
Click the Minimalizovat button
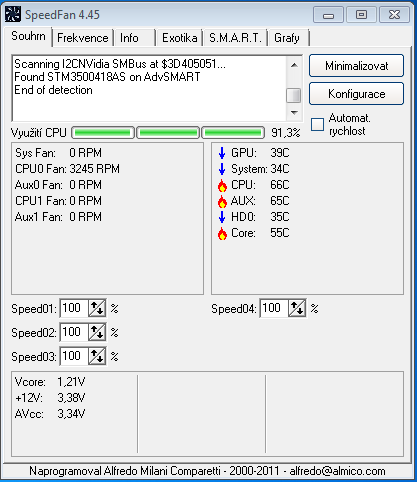(356, 66)
